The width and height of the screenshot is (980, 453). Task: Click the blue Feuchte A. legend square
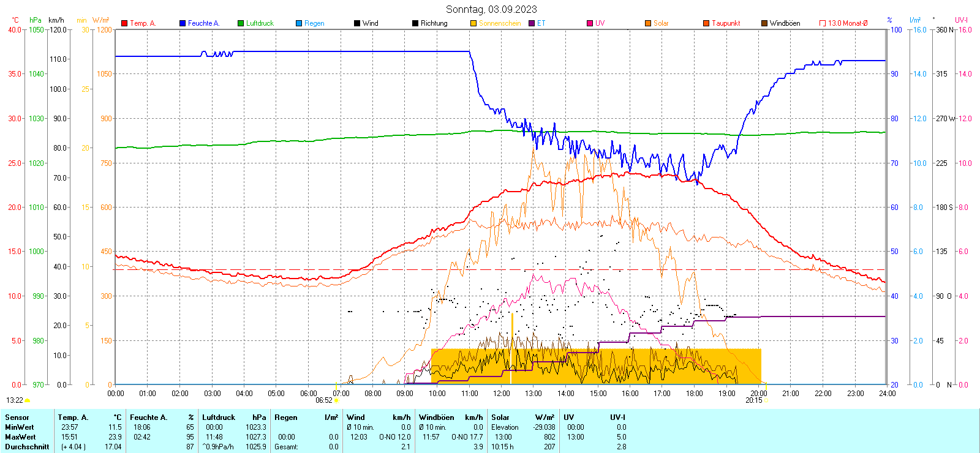(x=183, y=23)
